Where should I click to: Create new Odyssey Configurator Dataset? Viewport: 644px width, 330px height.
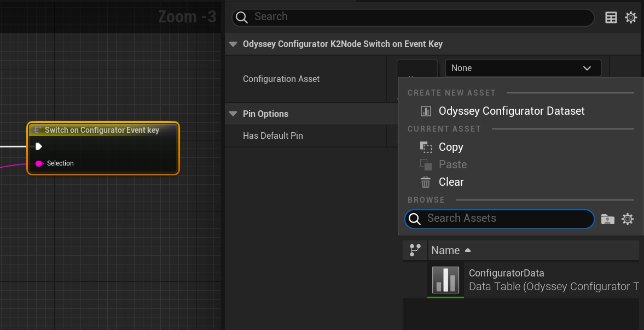(511, 111)
